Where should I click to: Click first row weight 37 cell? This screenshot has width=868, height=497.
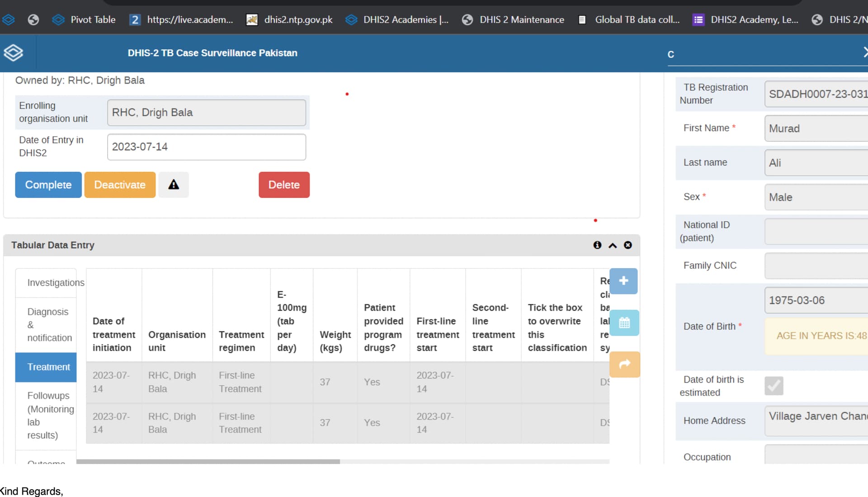[335, 382]
